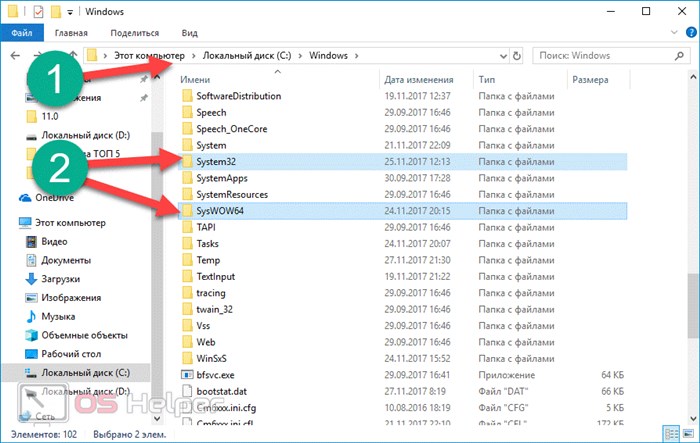Select Локальный диск (C:) in address path
Screen dimensions: 700x443
click(247, 55)
